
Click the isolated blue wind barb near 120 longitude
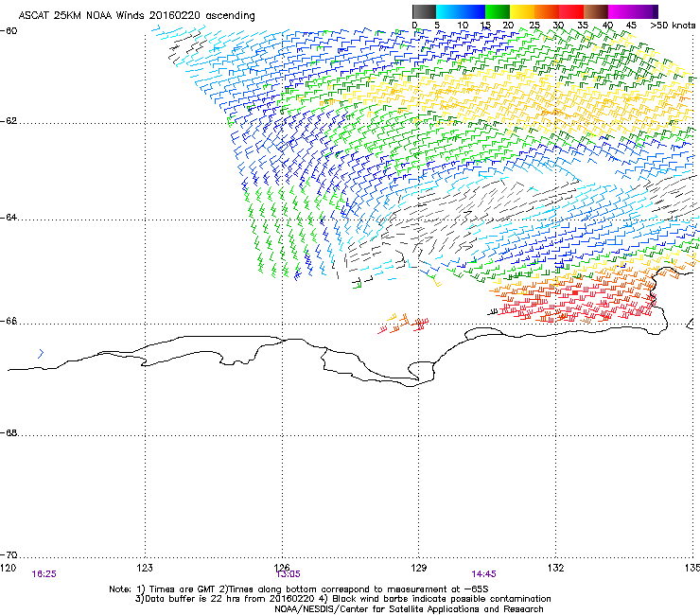point(41,354)
